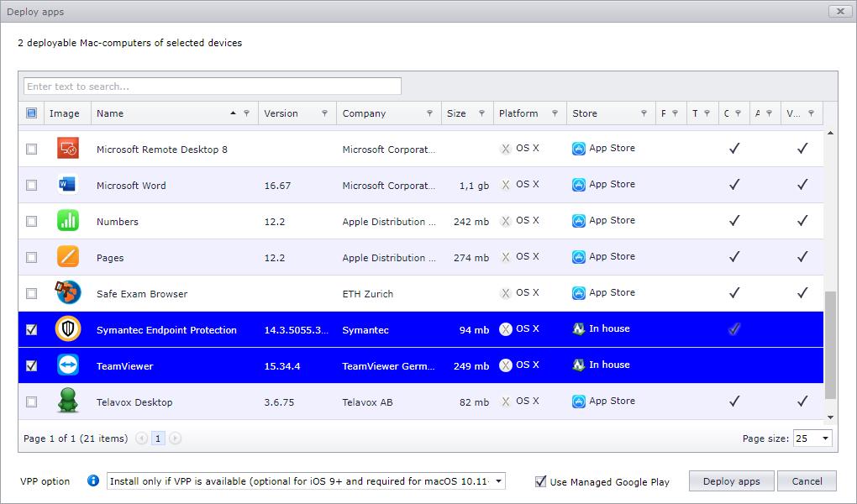The height and width of the screenshot is (504, 857).
Task: Click the orange Pages app icon
Action: pos(68,256)
